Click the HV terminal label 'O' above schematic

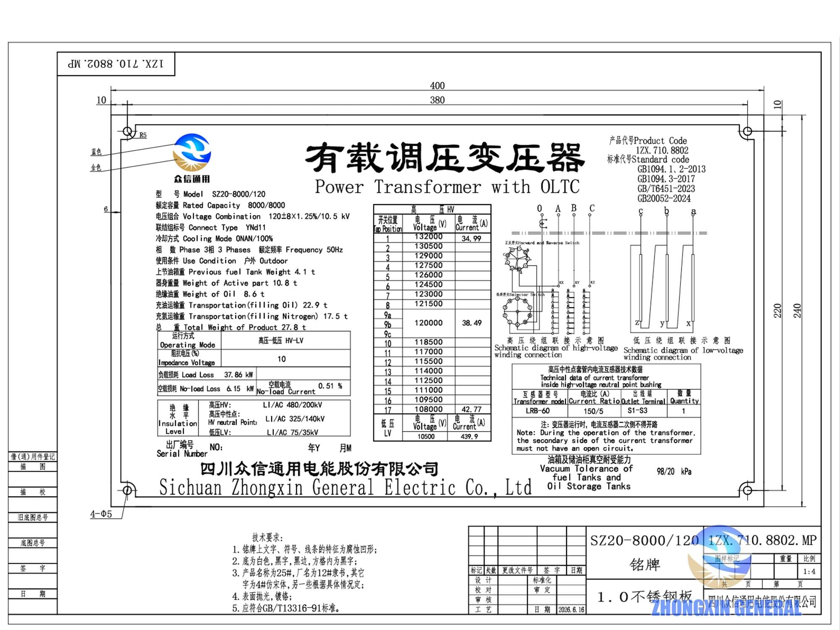[x=540, y=208]
